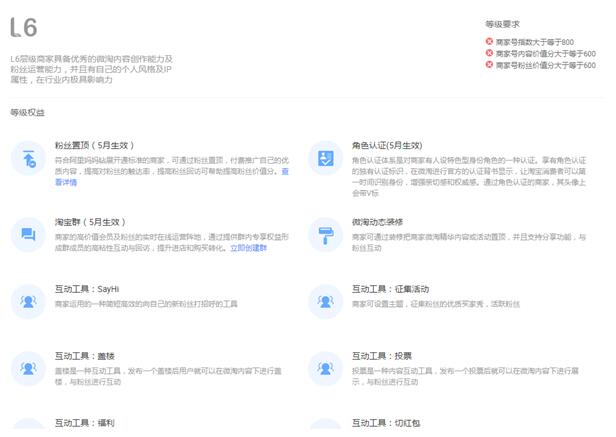Click the 微淘动态装修 paint roller icon

325,234
